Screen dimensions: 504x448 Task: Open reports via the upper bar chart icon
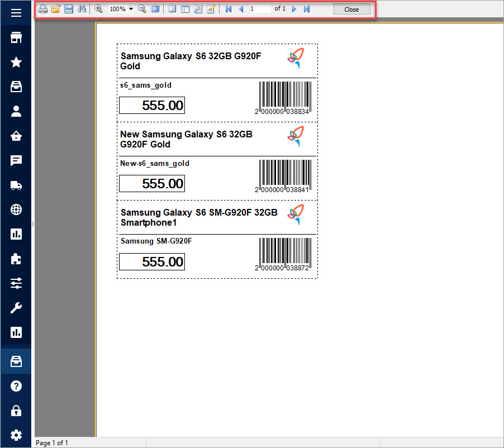pyautogui.click(x=16, y=234)
